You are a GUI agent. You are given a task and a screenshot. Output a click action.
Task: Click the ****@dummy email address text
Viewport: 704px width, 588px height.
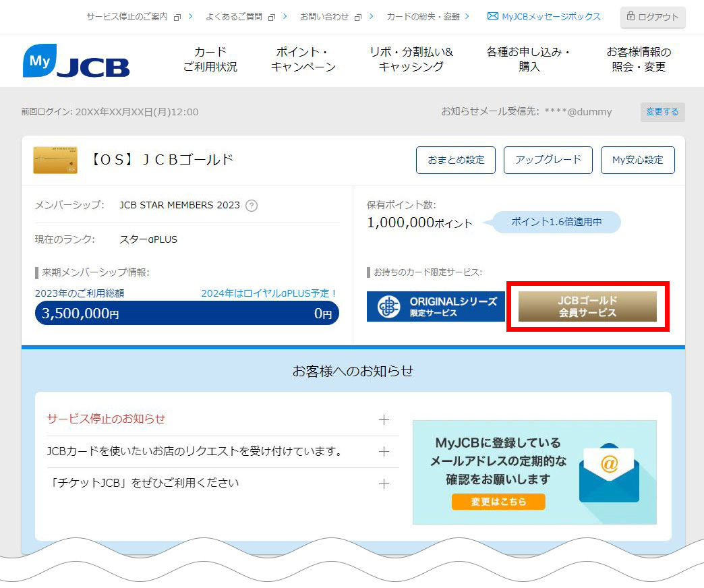579,112
